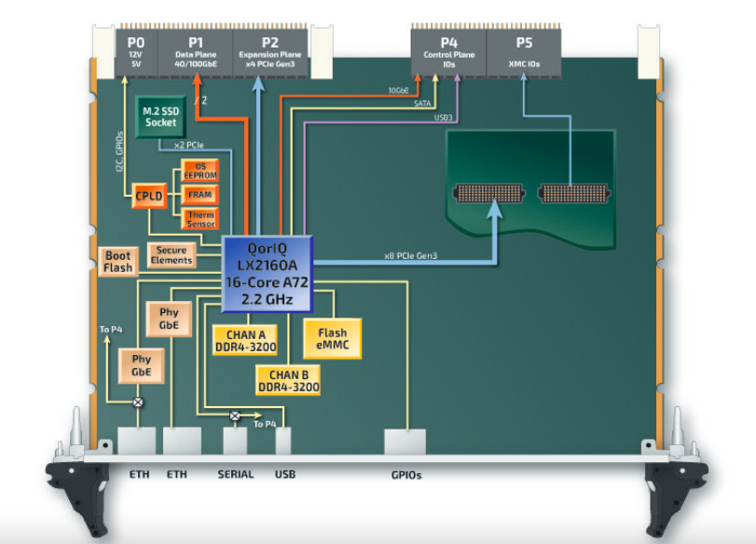756x544 pixels.
Task: Select the "x2 PCIe" label
Action: pyautogui.click(x=189, y=145)
